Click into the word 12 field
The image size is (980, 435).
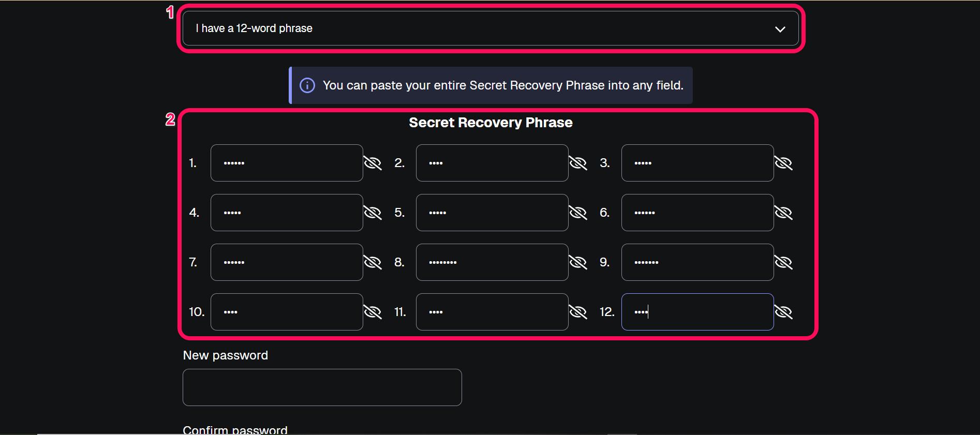pyautogui.click(x=697, y=312)
